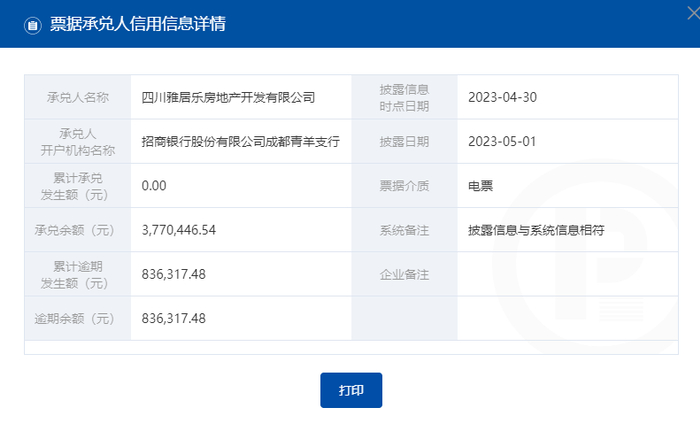Screen dimensions: 700x431
Task: Select disclosure date 2023-05-01
Action: pyautogui.click(x=502, y=142)
